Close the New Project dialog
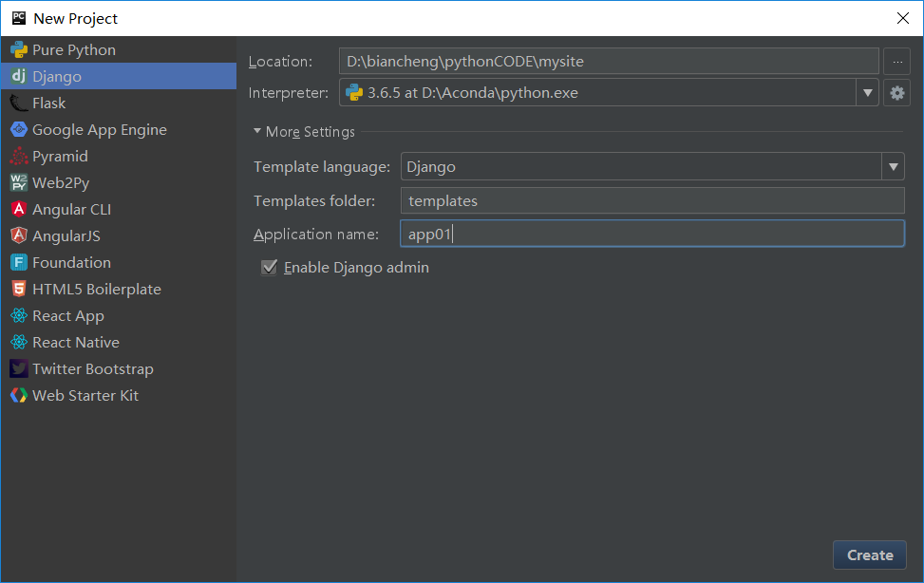 point(903,18)
